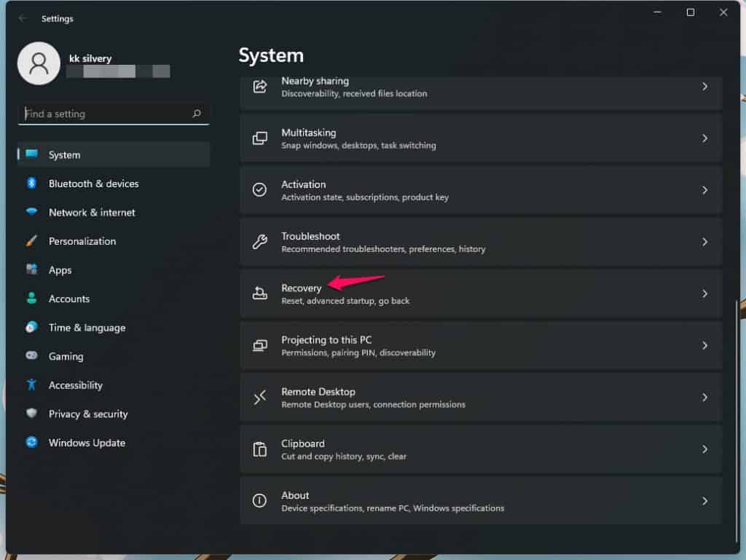The width and height of the screenshot is (746, 560).
Task: Click the Remote Desktop icon
Action: click(260, 398)
